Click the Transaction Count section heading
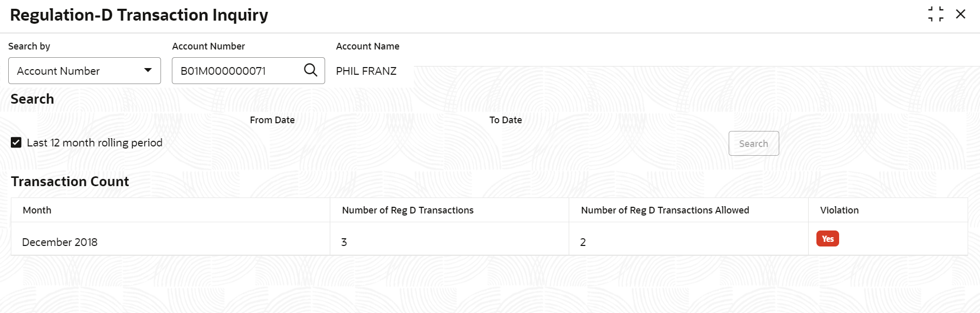Viewport: 980px width, 313px height. click(70, 182)
